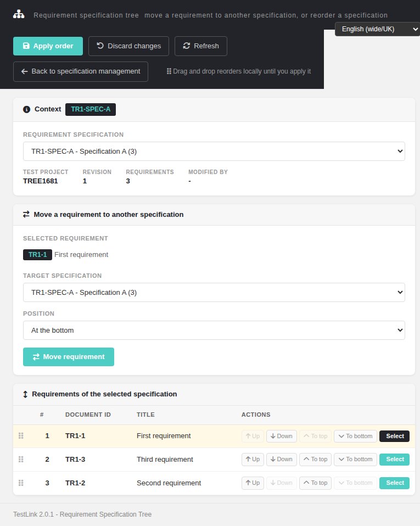This screenshot has height=526, width=420.
Task: Open the Target specification dropdown
Action: coord(214,293)
